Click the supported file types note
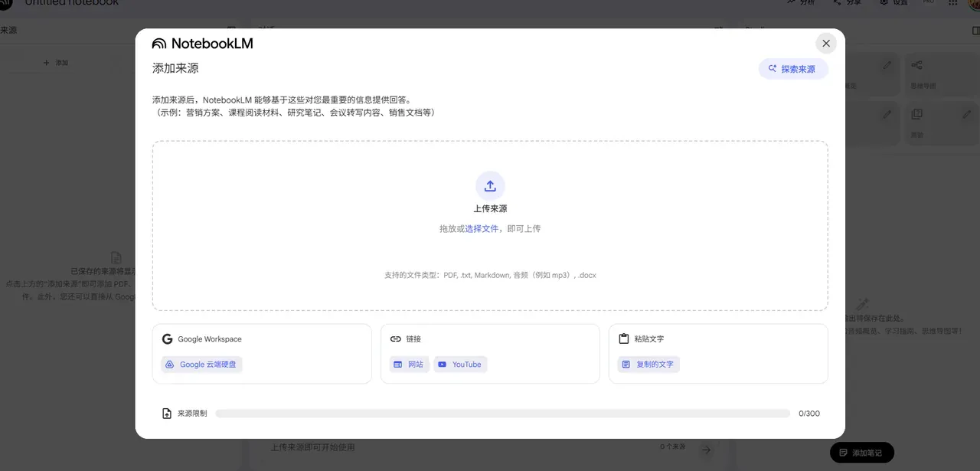 coord(490,275)
